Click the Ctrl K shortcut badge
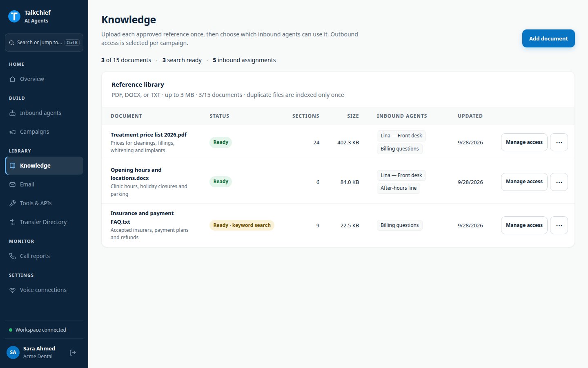Viewport: 588px width, 368px height. [72, 43]
